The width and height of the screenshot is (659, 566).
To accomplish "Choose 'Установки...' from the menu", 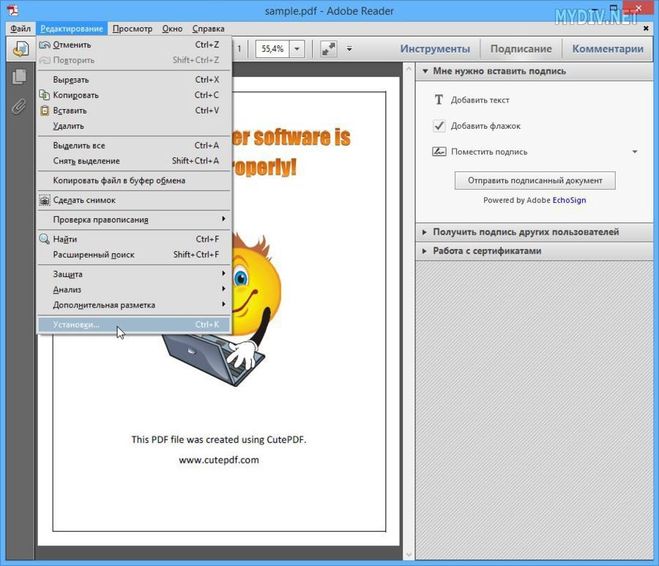I will (x=134, y=324).
